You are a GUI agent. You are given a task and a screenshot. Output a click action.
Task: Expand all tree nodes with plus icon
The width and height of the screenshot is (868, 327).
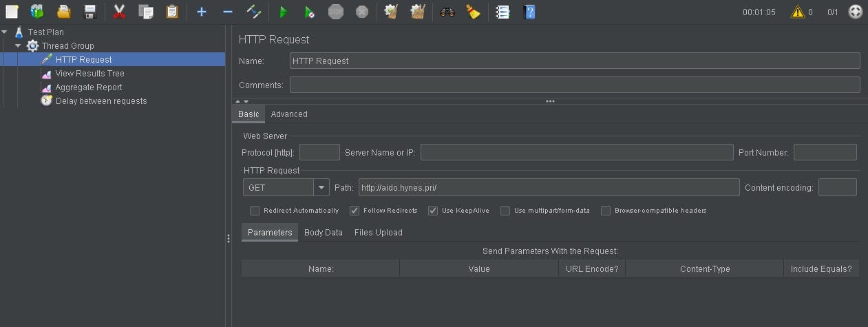tap(201, 12)
